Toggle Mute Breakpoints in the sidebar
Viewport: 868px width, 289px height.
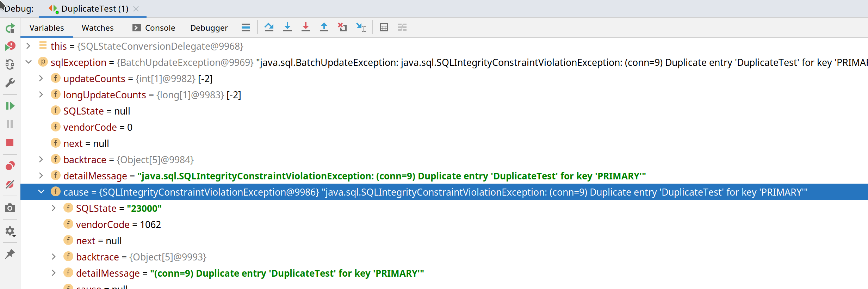point(10,184)
